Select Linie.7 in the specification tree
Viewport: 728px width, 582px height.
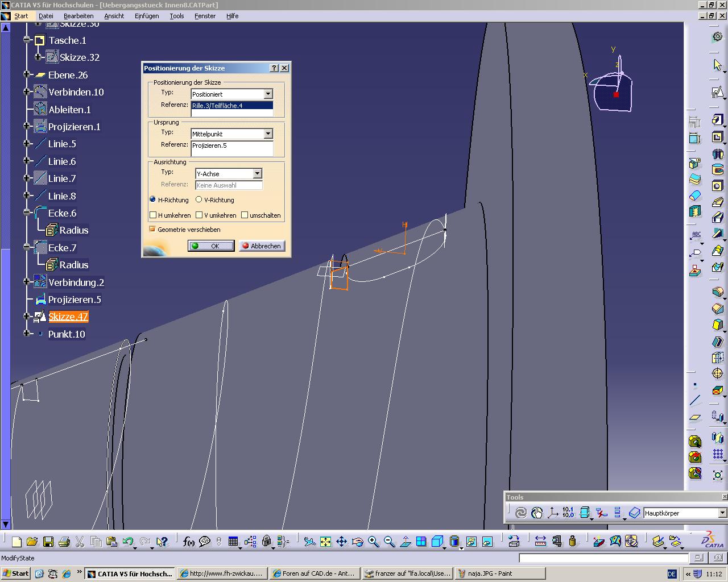click(x=62, y=178)
